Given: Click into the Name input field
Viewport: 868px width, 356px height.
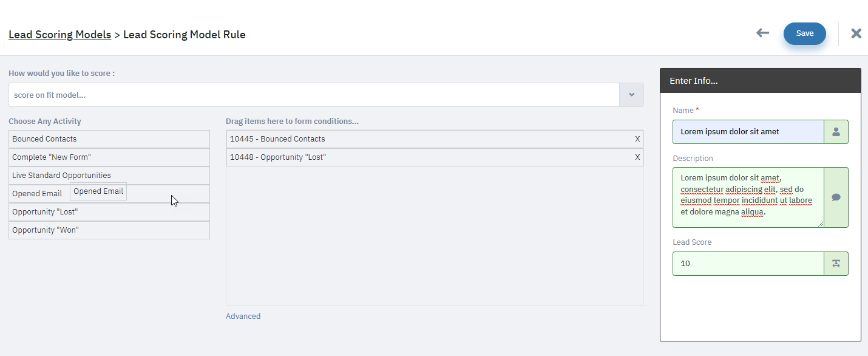Looking at the screenshot, I should (x=748, y=132).
